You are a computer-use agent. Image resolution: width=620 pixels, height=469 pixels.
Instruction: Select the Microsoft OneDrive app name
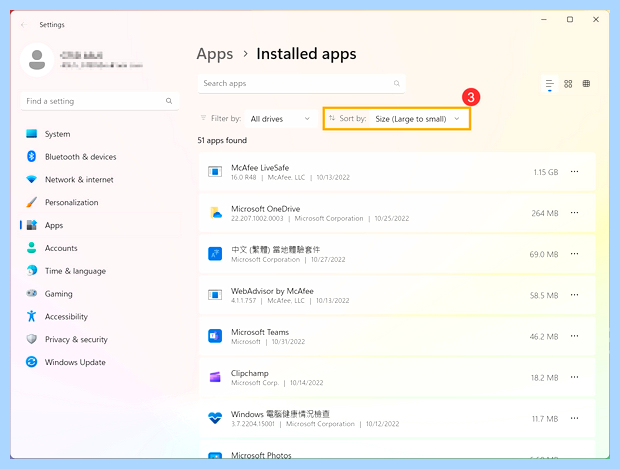click(266, 209)
